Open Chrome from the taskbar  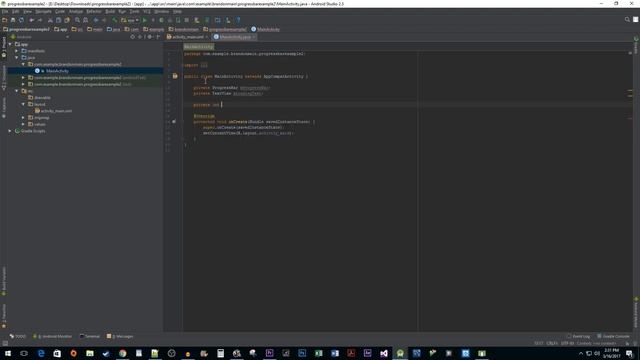[122, 353]
